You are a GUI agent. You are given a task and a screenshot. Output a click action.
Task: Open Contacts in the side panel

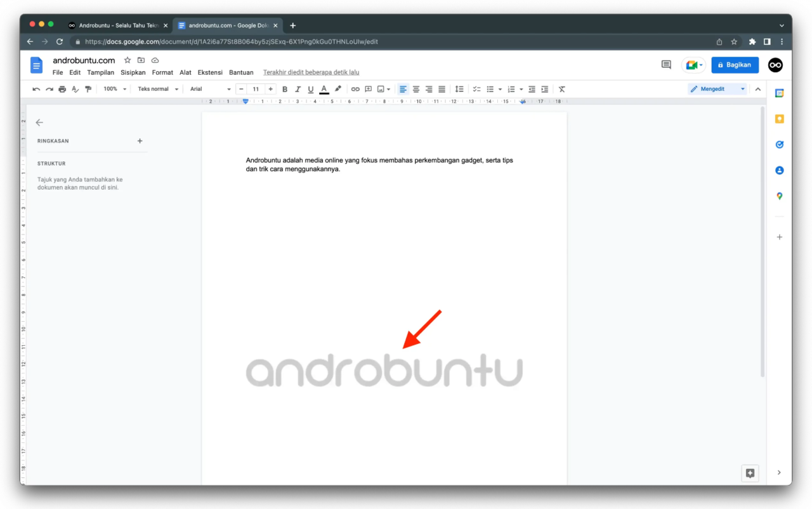[x=780, y=170]
